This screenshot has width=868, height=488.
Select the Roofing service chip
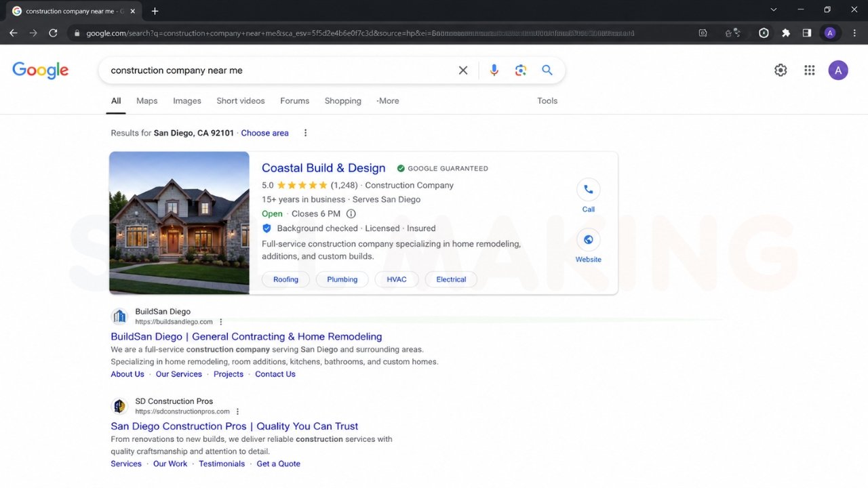click(x=285, y=279)
